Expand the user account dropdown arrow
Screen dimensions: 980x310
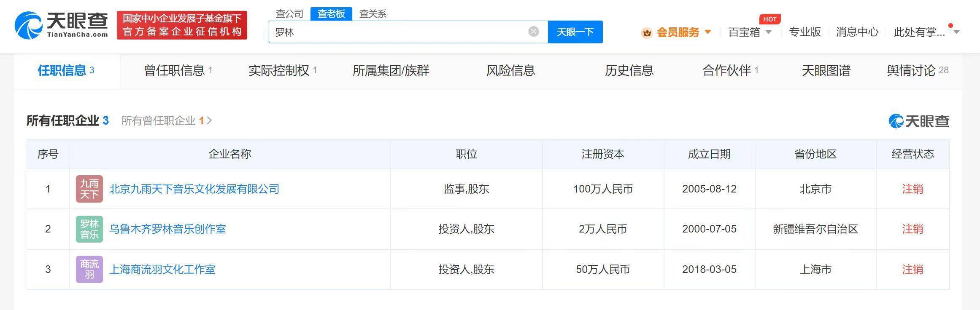(956, 32)
